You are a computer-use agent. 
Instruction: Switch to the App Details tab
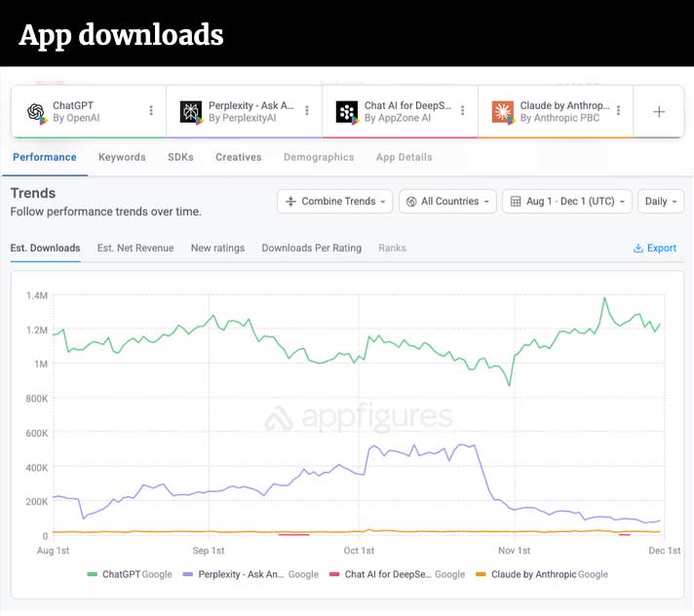405,157
